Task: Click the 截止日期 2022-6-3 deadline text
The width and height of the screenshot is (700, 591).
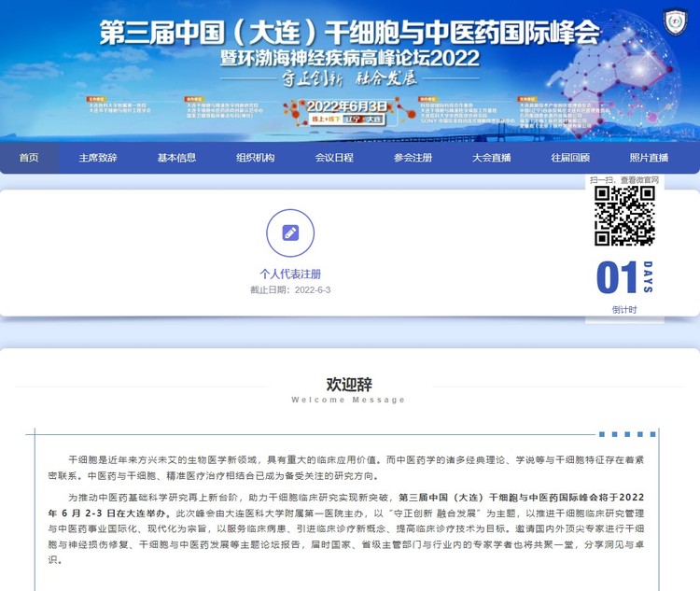Action: point(290,290)
